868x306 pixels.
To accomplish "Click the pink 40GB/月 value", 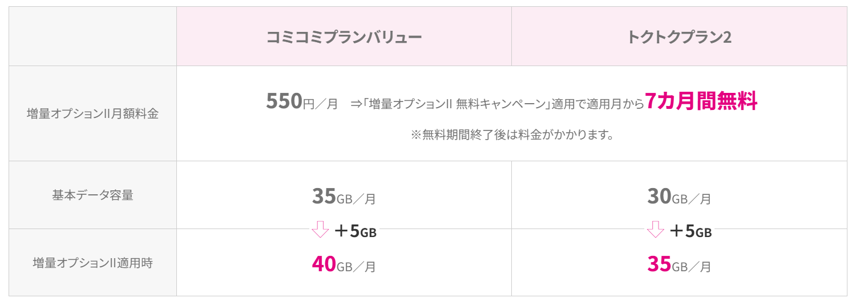I will pyautogui.click(x=344, y=264).
